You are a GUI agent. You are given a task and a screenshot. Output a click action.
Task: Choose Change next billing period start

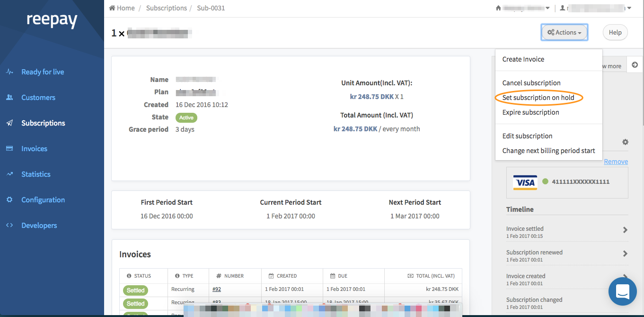coord(548,151)
